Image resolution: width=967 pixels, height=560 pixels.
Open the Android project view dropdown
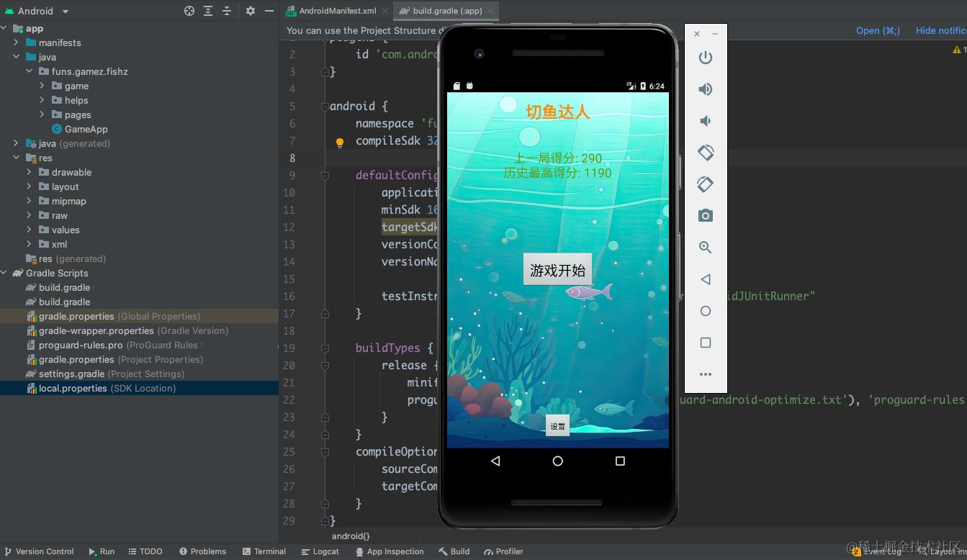tap(36, 11)
